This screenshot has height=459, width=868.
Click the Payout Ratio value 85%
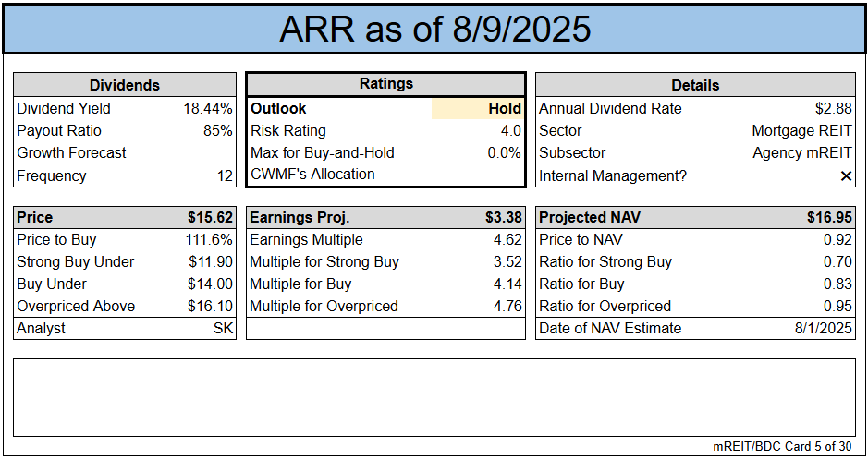point(217,130)
